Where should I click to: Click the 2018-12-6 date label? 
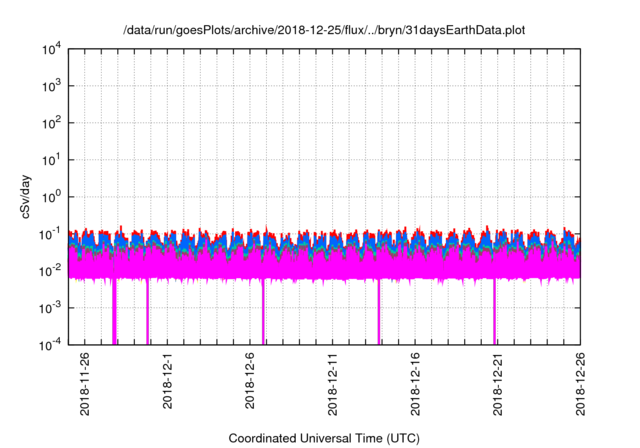[249, 381]
